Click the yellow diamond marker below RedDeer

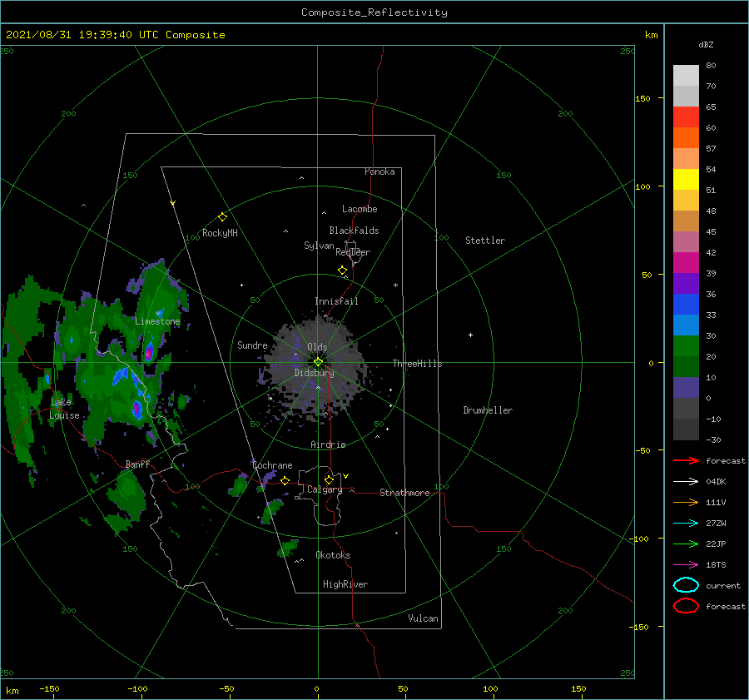tap(343, 270)
